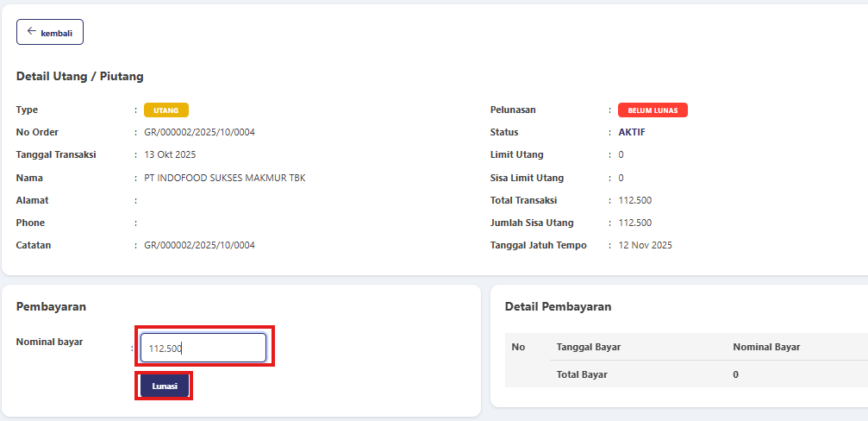Click the Total Bayar row label
The image size is (868, 421).
pyautogui.click(x=582, y=374)
